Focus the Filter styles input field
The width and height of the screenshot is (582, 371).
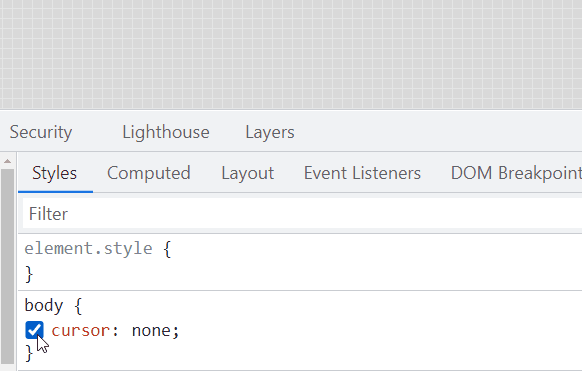[302, 214]
